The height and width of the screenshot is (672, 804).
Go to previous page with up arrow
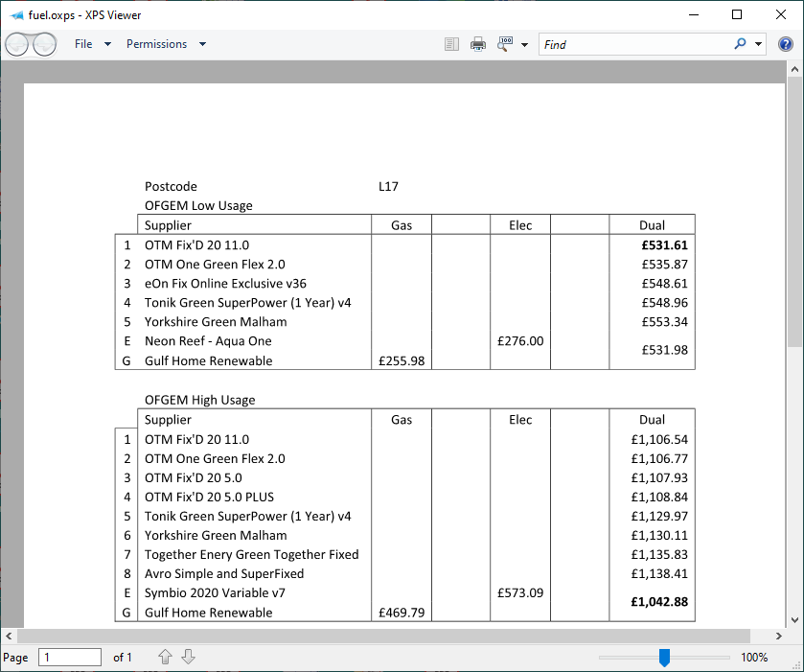tap(165, 657)
